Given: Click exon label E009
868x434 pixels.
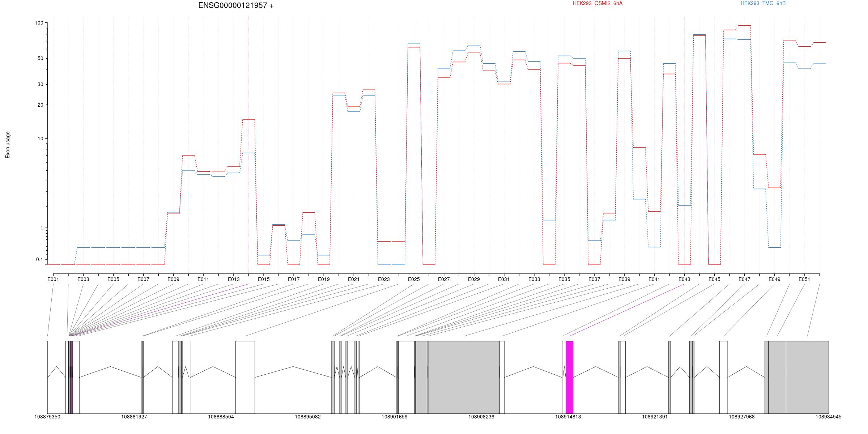Looking at the screenshot, I should (173, 279).
